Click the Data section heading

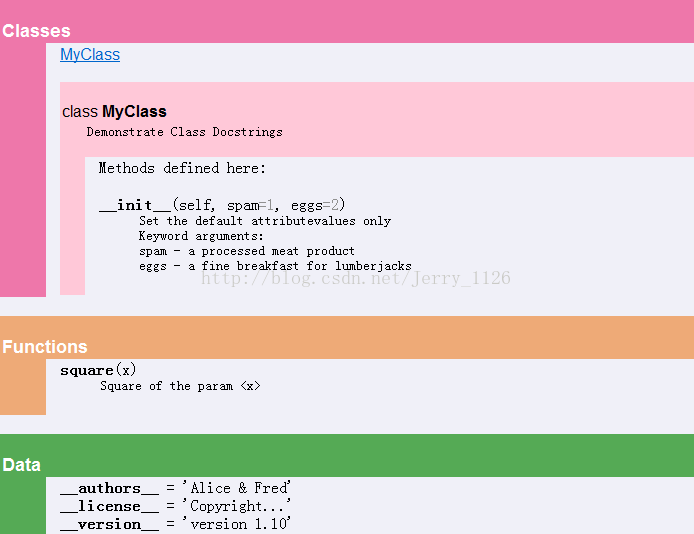click(22, 465)
